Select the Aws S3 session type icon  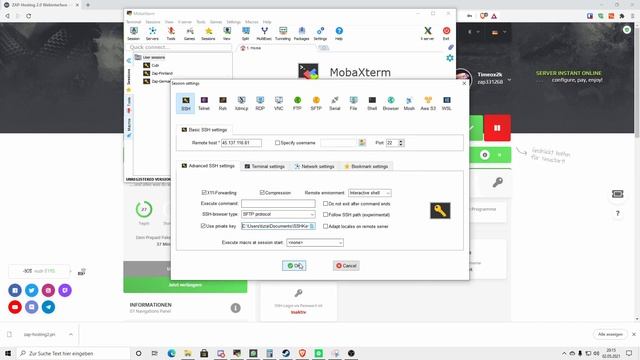428,103
